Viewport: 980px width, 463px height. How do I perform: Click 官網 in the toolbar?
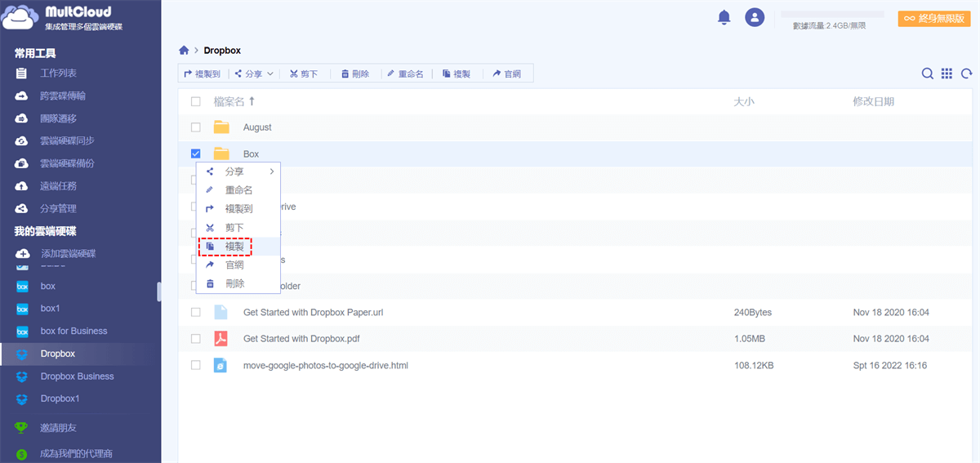coord(507,73)
